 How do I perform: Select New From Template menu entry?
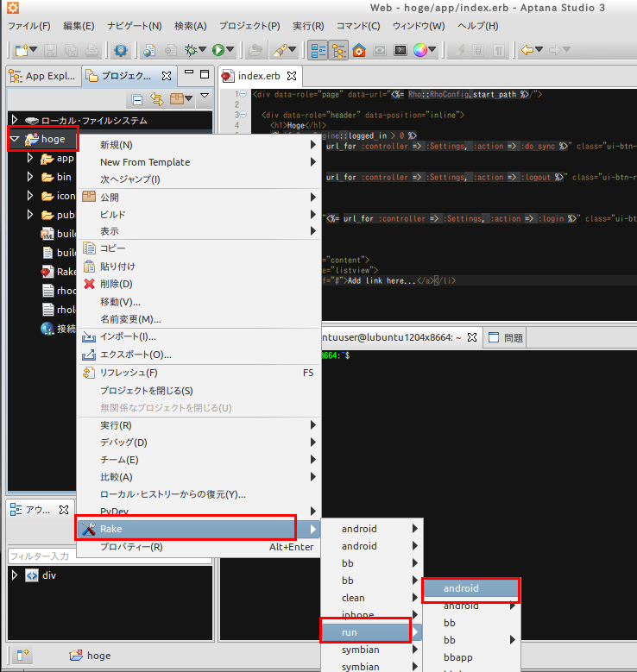pyautogui.click(x=199, y=162)
